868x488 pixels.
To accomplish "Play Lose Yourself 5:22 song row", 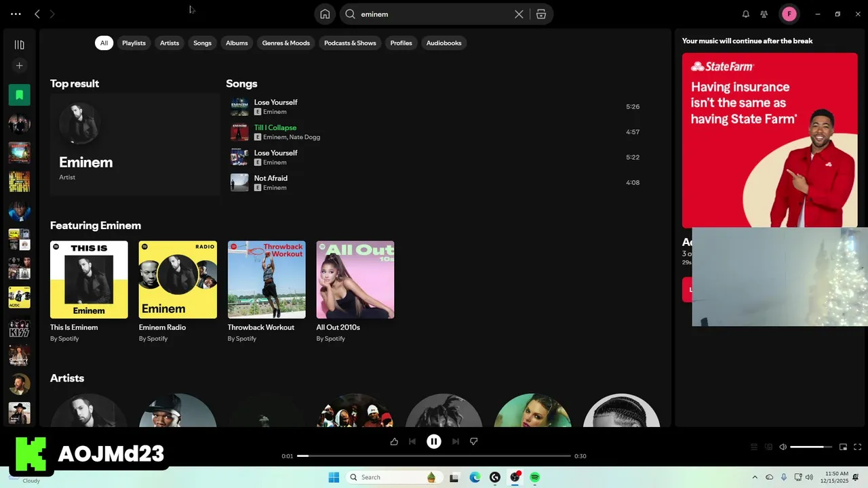I will (435, 157).
